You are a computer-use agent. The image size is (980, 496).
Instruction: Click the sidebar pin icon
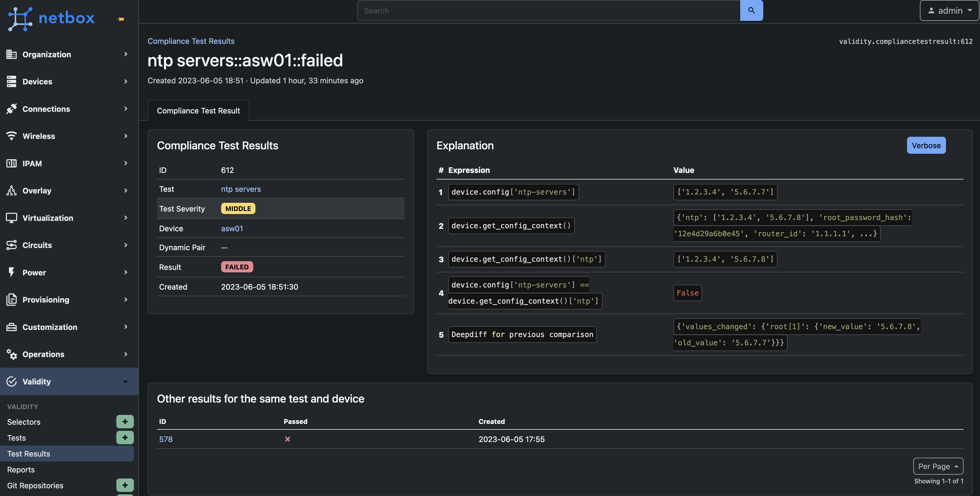click(121, 19)
